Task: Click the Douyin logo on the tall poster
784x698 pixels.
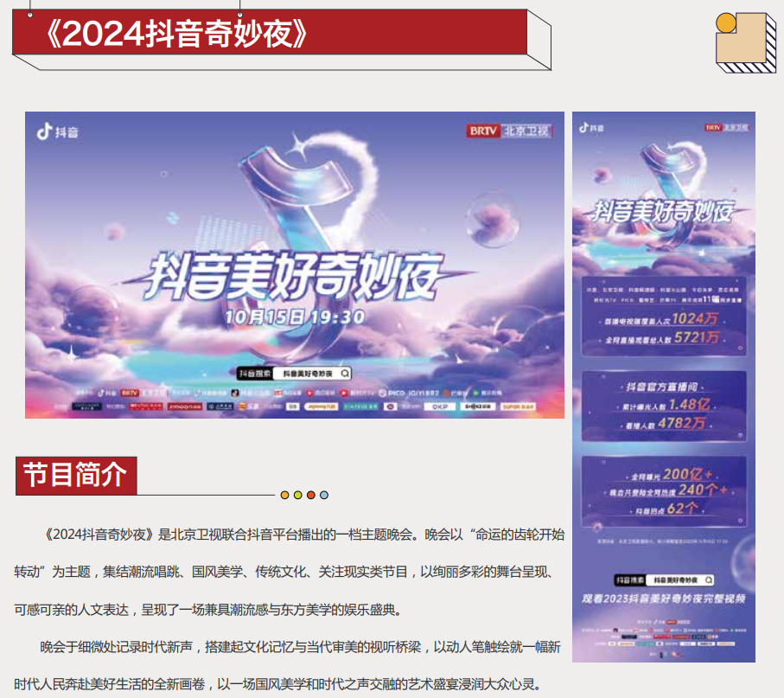Action: point(591,128)
